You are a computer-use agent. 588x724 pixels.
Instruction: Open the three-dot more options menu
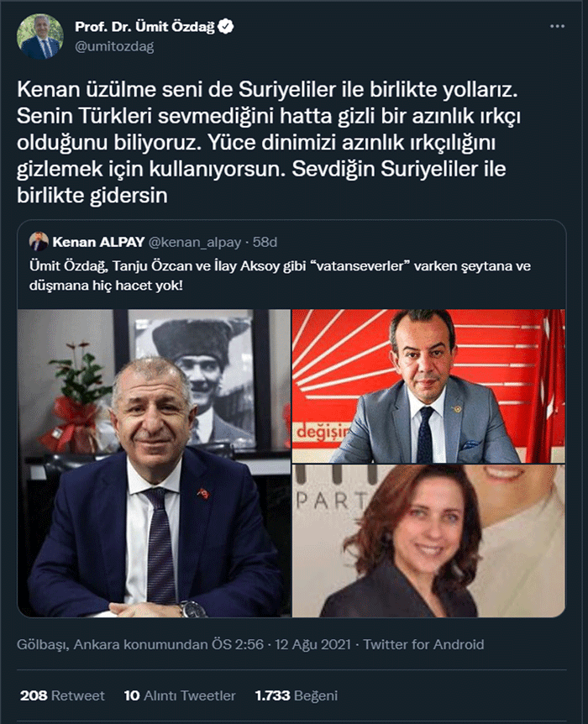pyautogui.click(x=557, y=26)
